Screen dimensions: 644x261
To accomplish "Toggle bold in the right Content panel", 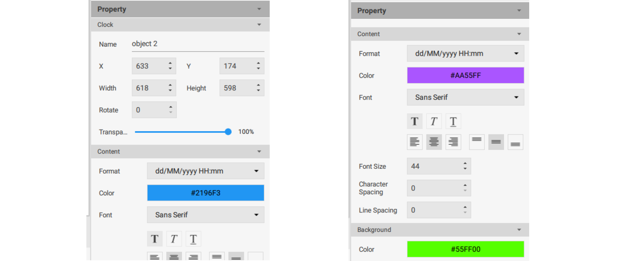I will 414,121.
